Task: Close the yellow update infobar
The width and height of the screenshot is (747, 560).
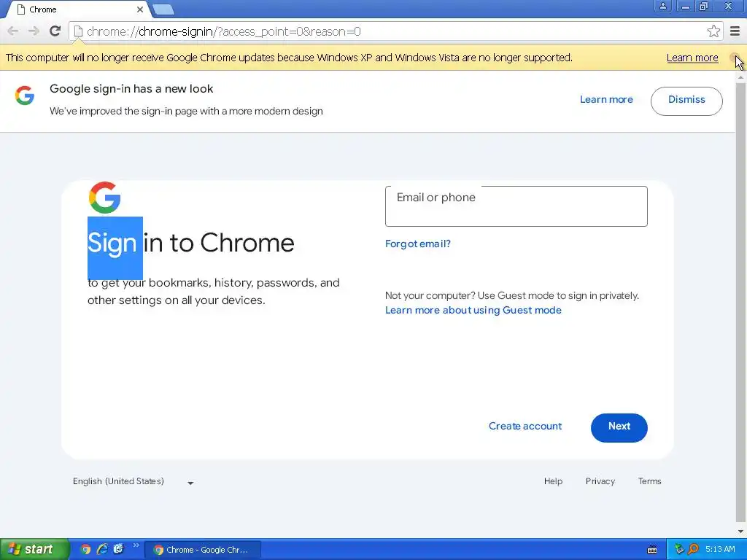Action: coord(734,58)
